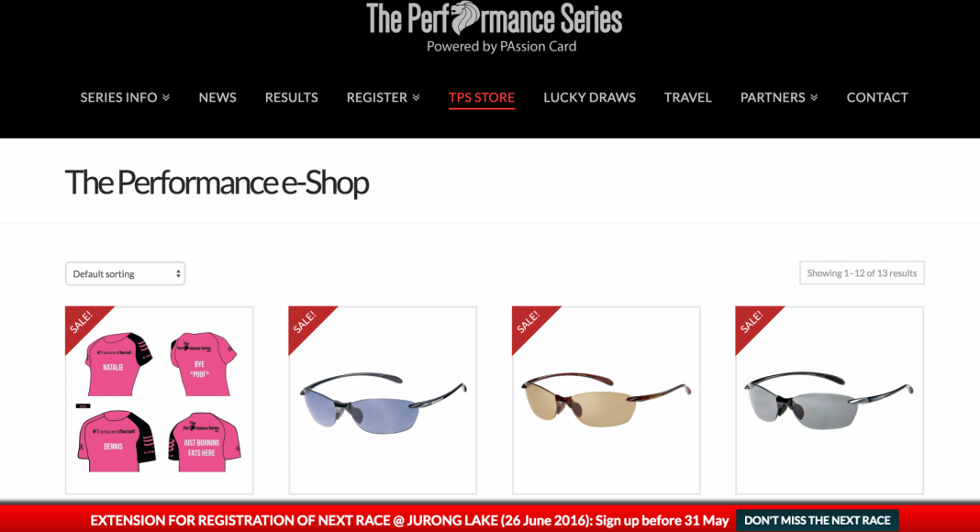Select the TPS STORE tab

click(x=481, y=97)
